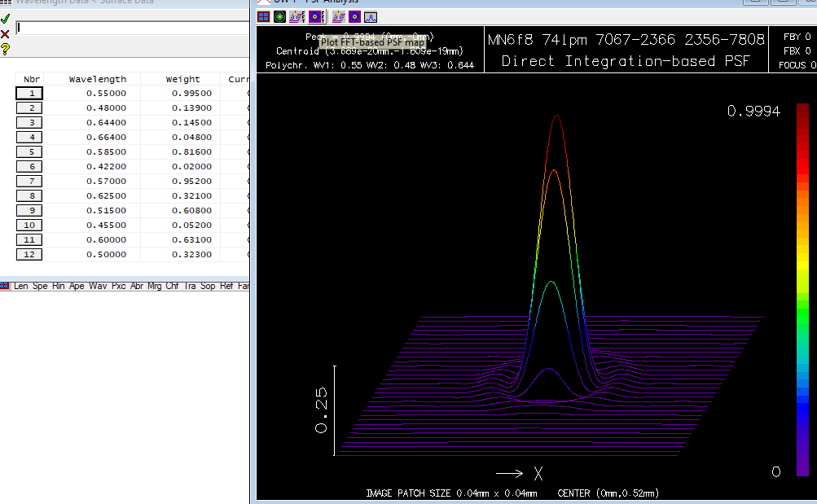Select wavelength row number 7 button
This screenshot has width=817, height=504.
click(x=29, y=182)
